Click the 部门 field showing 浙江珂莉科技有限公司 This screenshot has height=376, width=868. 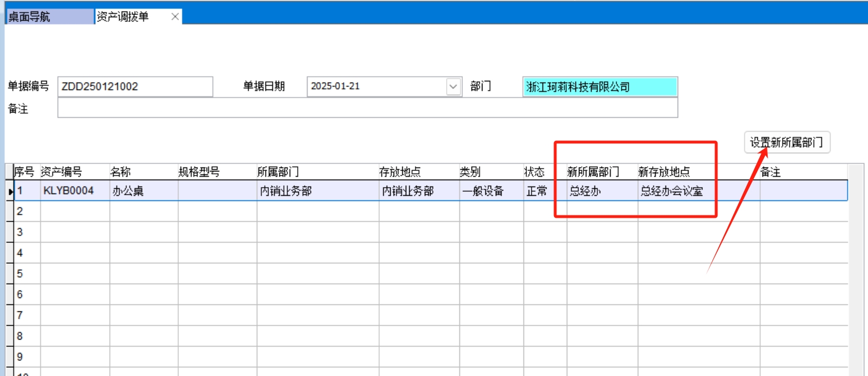pyautogui.click(x=600, y=87)
